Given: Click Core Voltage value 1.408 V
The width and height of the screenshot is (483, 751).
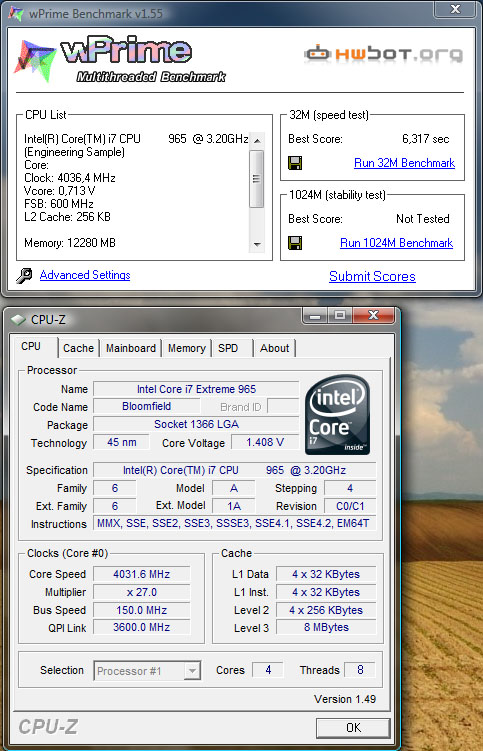Looking at the screenshot, I should [265, 442].
